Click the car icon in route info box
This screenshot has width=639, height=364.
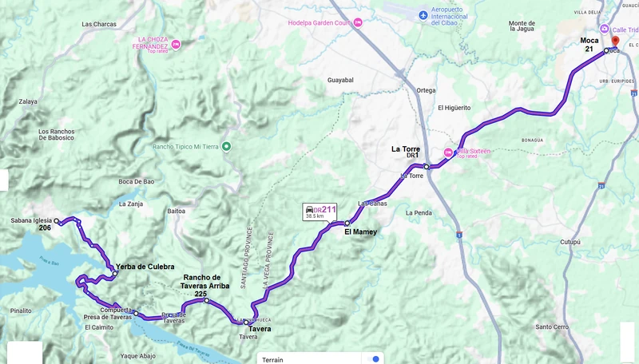309,209
